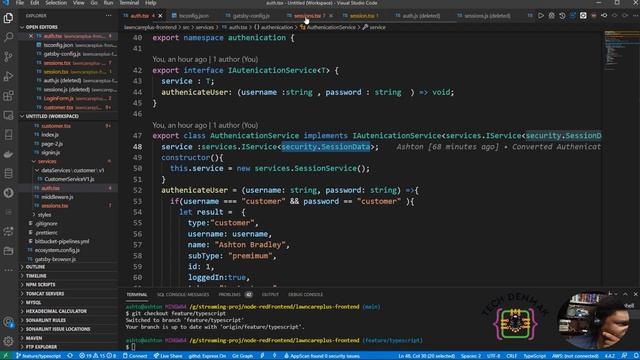This screenshot has width=640, height=360.
Task: Show additional activity bar views ellipsis
Action: click(x=8, y=270)
